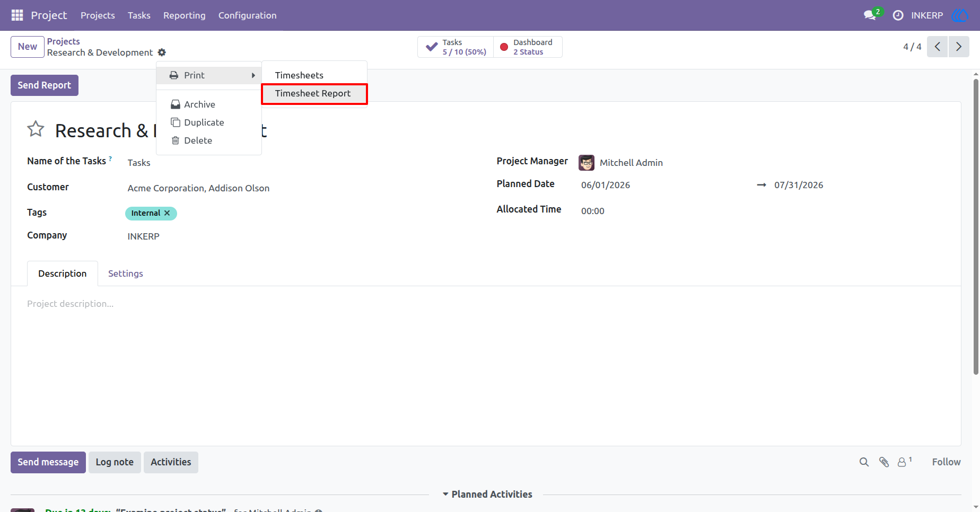Attach files with paperclip icon
The width and height of the screenshot is (980, 512).
coord(883,462)
